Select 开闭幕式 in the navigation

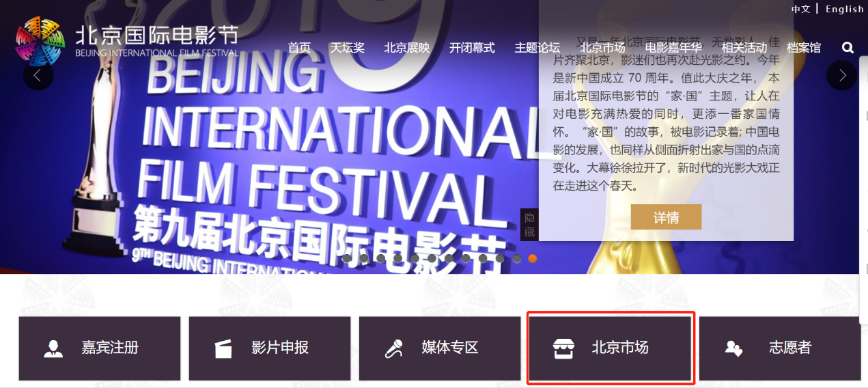[472, 48]
